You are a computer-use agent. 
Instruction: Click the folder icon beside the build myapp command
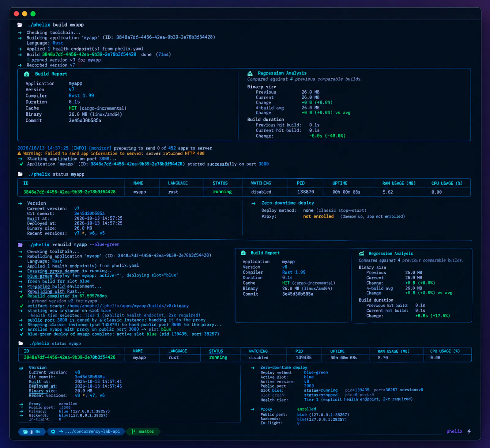point(20,25)
